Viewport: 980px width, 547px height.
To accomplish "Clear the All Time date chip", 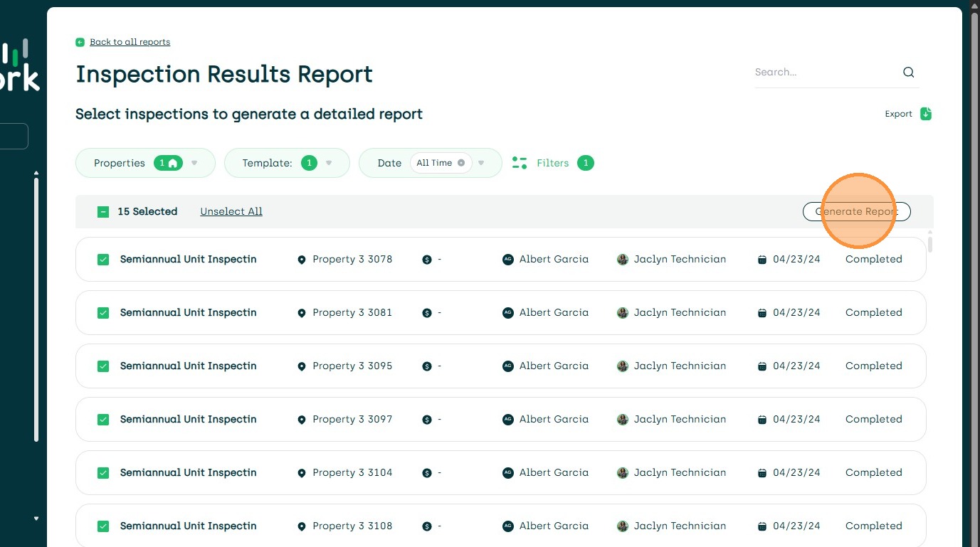I will 461,163.
